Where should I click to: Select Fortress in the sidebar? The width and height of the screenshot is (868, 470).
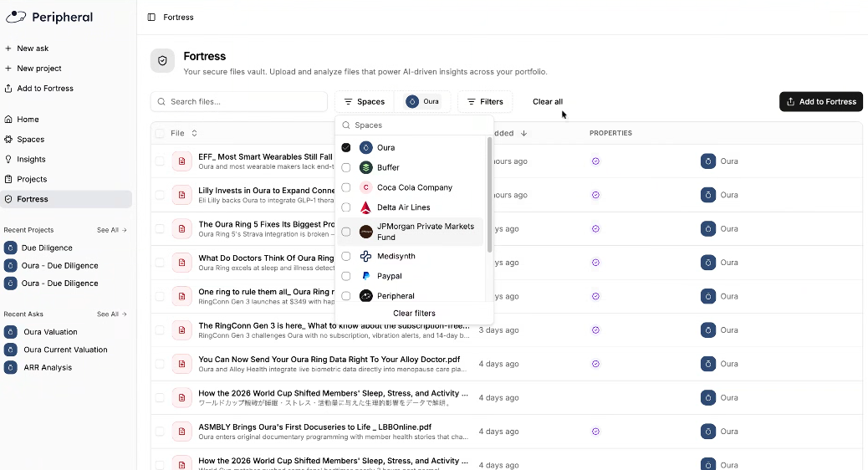click(66, 199)
